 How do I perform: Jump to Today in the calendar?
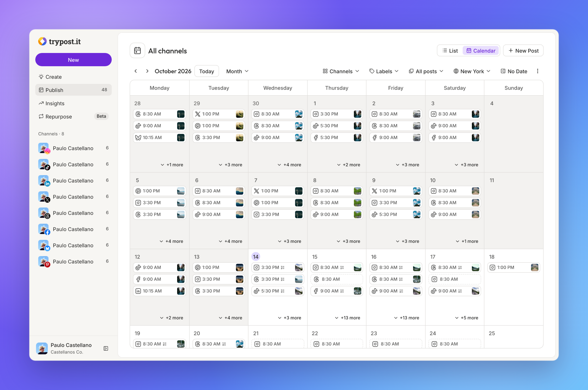click(207, 71)
